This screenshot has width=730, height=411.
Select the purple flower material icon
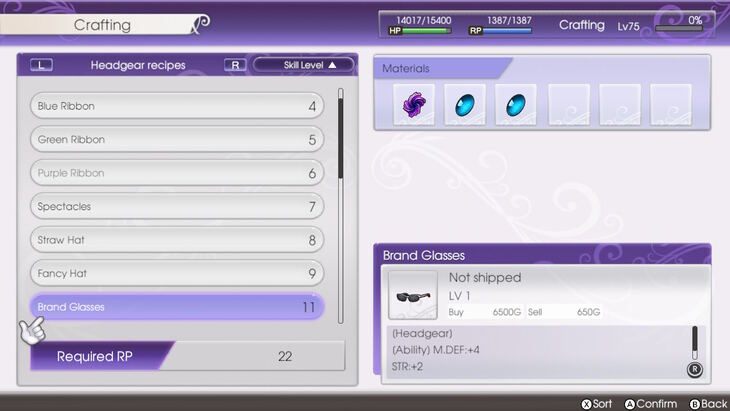(414, 105)
